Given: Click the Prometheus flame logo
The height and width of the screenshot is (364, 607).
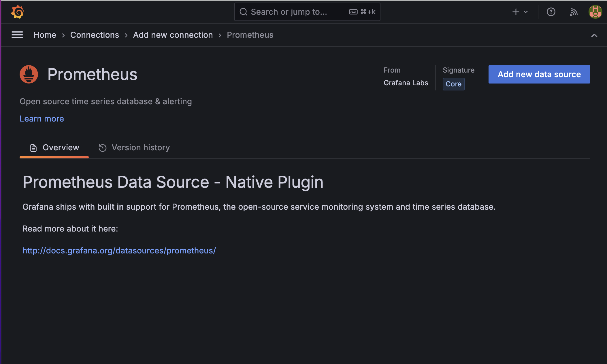Looking at the screenshot, I should click(x=29, y=74).
